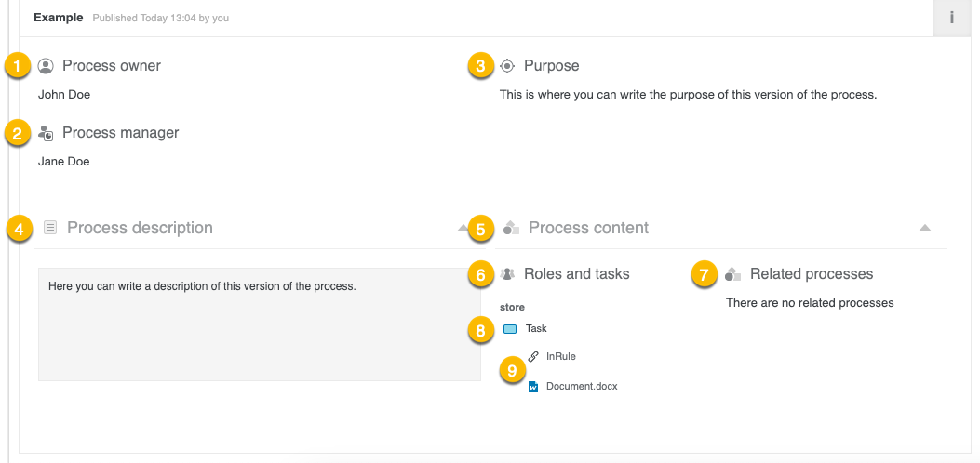Click the Process owner person icon
980x463 pixels.
[46, 66]
